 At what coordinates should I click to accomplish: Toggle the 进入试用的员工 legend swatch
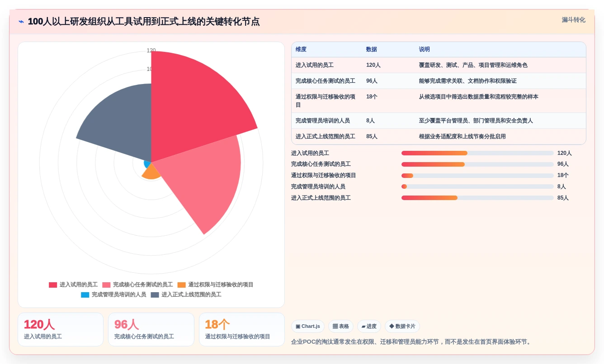click(53, 285)
